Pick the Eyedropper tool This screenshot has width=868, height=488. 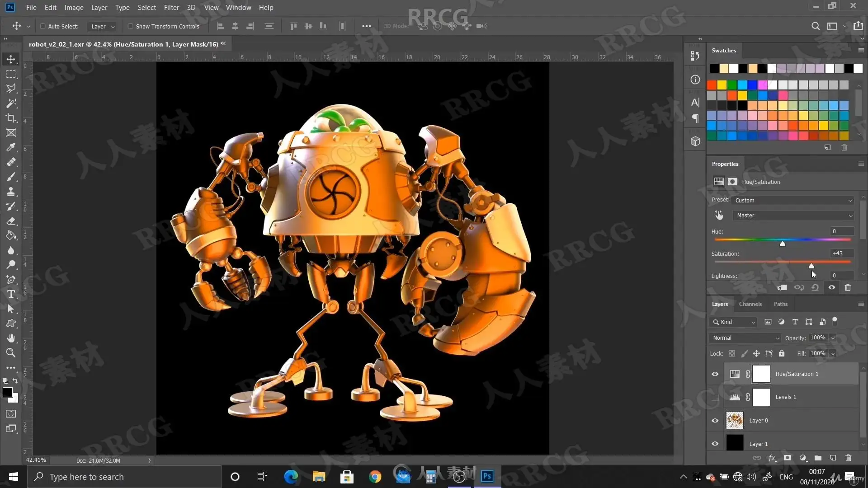click(x=11, y=147)
